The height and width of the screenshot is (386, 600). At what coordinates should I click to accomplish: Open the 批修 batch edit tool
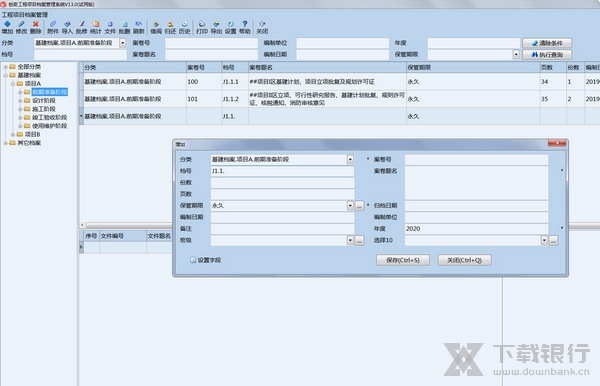point(82,28)
